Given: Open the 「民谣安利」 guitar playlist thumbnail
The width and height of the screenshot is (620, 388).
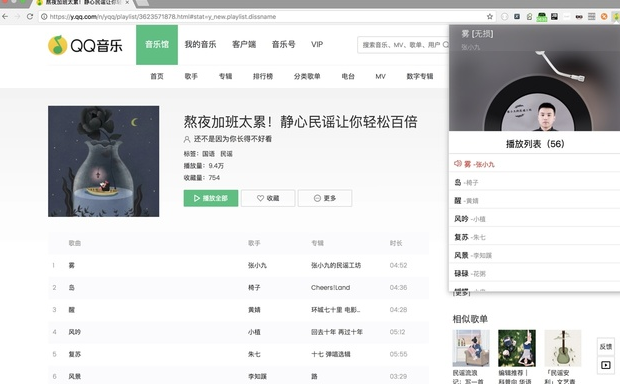Looking at the screenshot, I should [563, 348].
